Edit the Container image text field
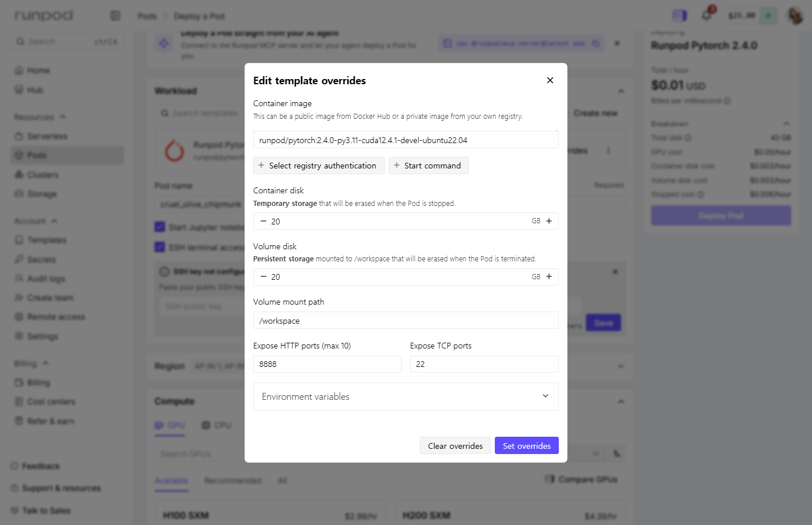This screenshot has width=812, height=525. tap(406, 140)
